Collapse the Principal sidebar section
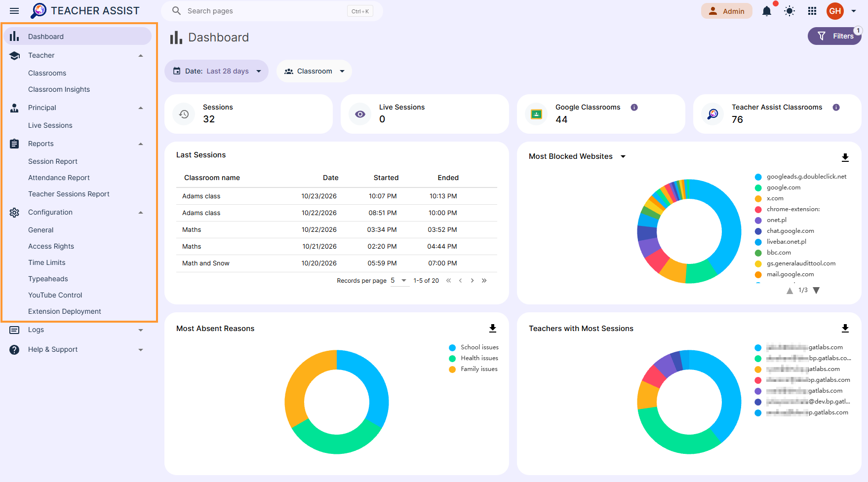The height and width of the screenshot is (482, 868). pos(141,108)
